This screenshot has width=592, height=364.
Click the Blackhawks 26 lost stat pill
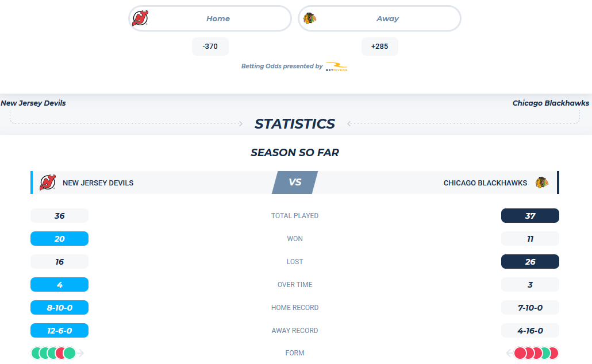530,262
